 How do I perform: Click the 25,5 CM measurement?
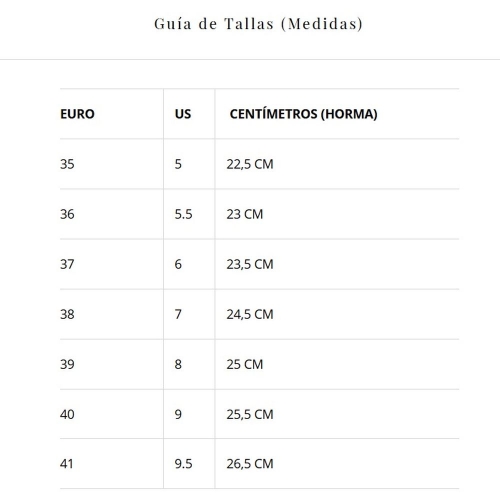[x=250, y=414]
